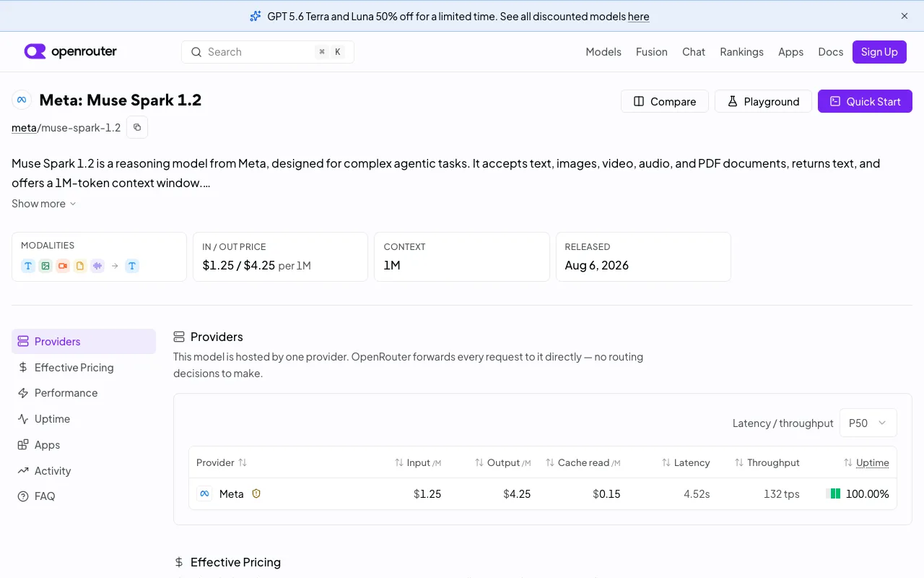This screenshot has height=578, width=924.
Task: Click the sparkle icon in the promo banner
Action: (255, 16)
